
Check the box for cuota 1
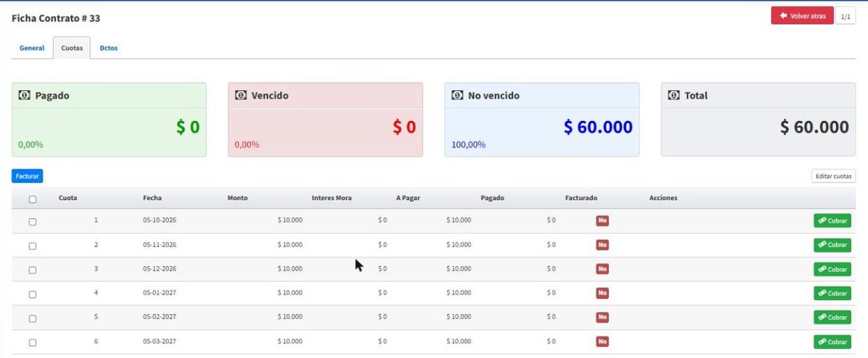click(32, 222)
